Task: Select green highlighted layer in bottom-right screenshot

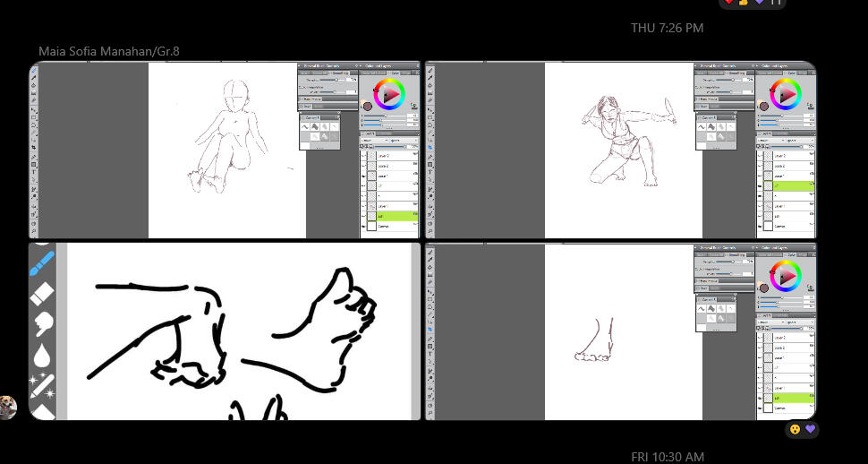Action: point(787,397)
